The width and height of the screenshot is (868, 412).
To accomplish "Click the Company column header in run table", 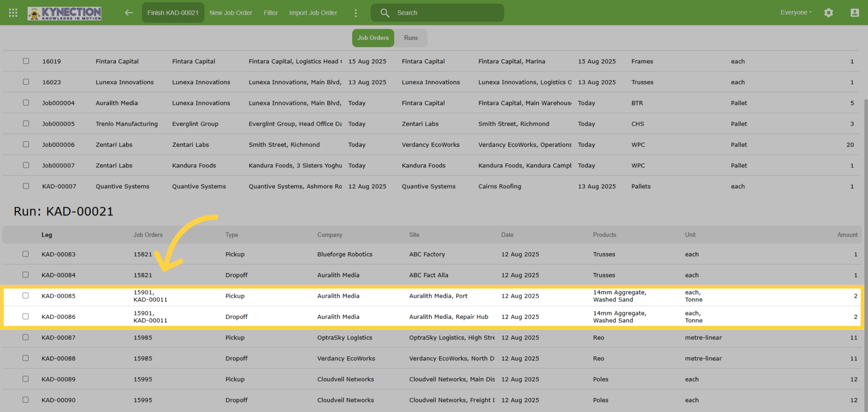I will tap(329, 235).
